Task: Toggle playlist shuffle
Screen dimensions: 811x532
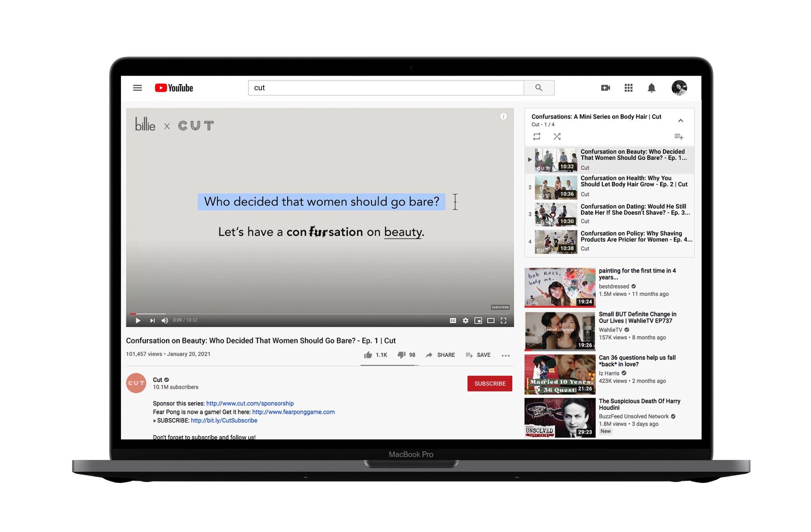Action: (557, 136)
